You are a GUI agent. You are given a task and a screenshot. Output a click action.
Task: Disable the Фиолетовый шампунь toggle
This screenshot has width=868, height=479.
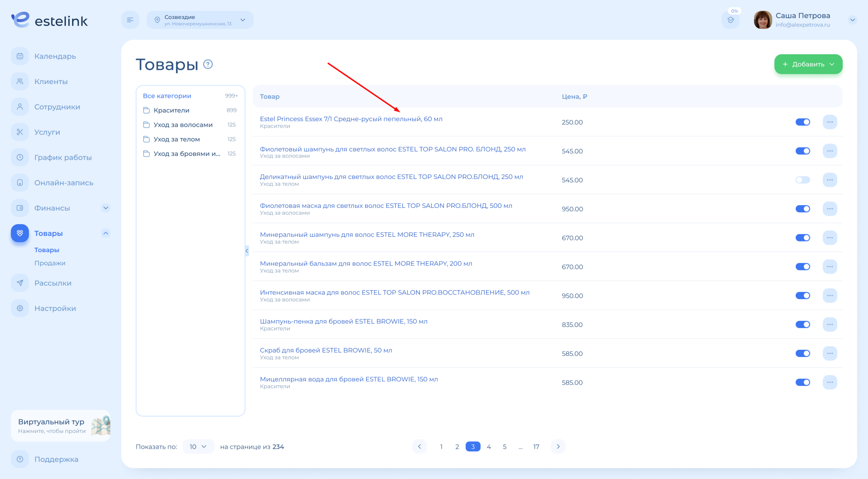[803, 151]
